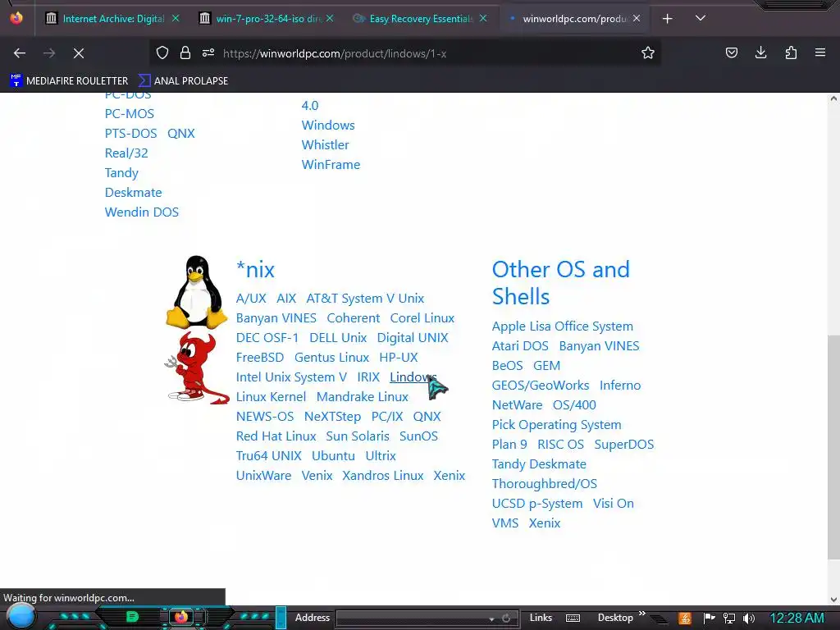This screenshot has width=840, height=630.
Task: Close the winworldpc.com tab
Action: [x=636, y=18]
